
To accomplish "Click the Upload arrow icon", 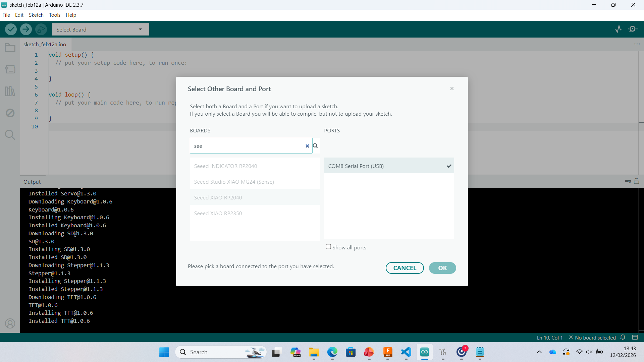I will (x=26, y=29).
